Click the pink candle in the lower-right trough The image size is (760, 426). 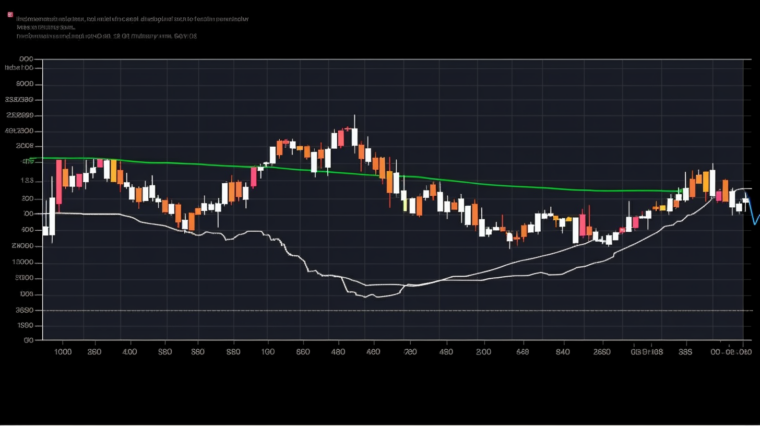[581, 227]
